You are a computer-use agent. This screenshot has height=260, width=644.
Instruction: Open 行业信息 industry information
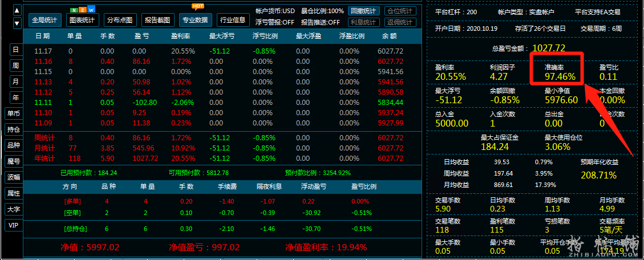[x=233, y=19]
